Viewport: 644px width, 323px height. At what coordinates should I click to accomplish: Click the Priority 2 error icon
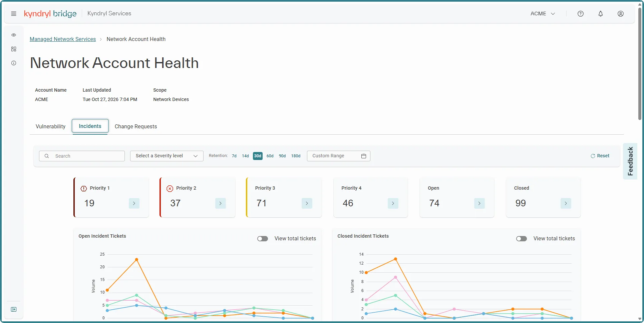pyautogui.click(x=170, y=188)
